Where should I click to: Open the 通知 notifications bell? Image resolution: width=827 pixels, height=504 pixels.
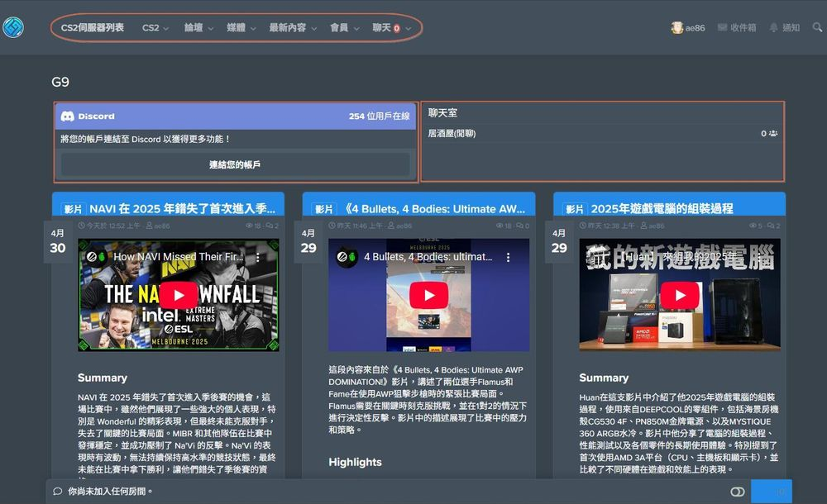coord(785,27)
